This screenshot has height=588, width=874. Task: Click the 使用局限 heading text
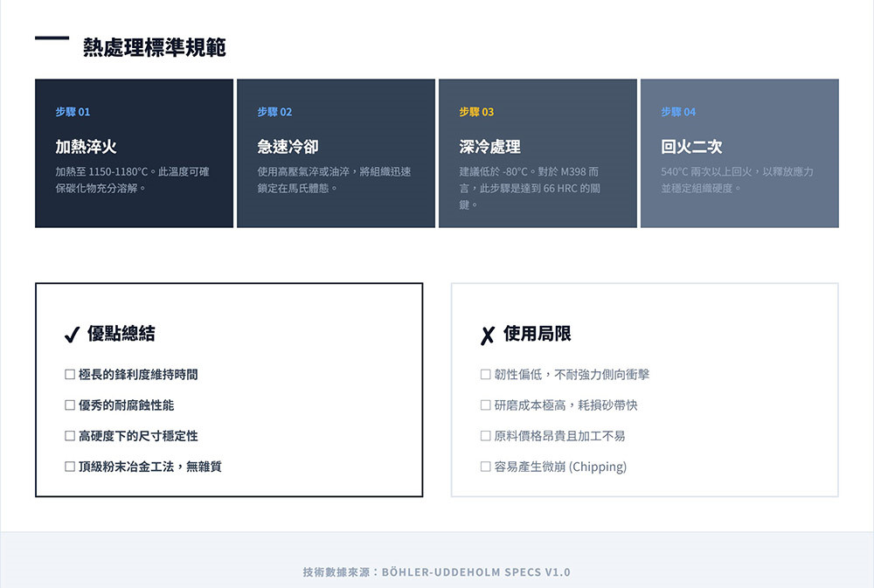pos(537,334)
